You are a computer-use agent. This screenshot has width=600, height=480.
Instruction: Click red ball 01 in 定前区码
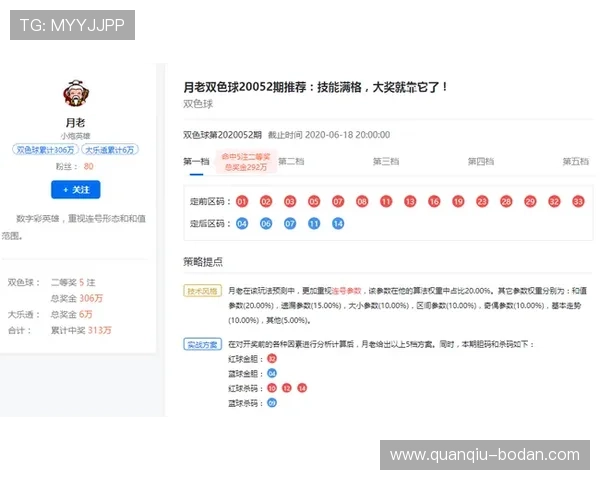click(x=242, y=201)
